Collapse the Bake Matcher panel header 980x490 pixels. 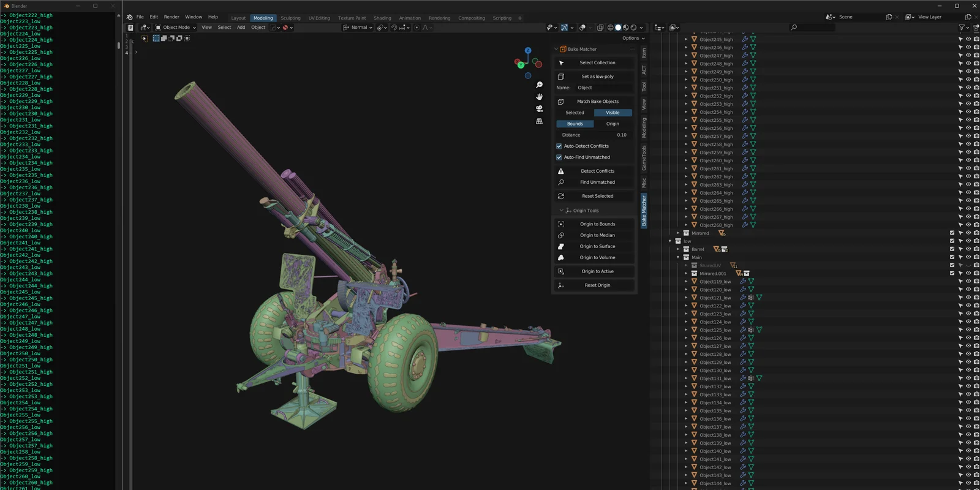(x=556, y=49)
